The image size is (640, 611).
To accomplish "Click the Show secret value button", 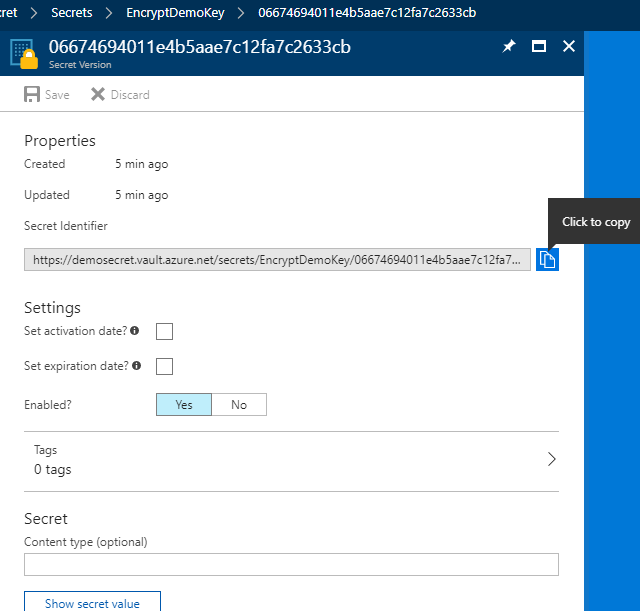I will tap(92, 602).
